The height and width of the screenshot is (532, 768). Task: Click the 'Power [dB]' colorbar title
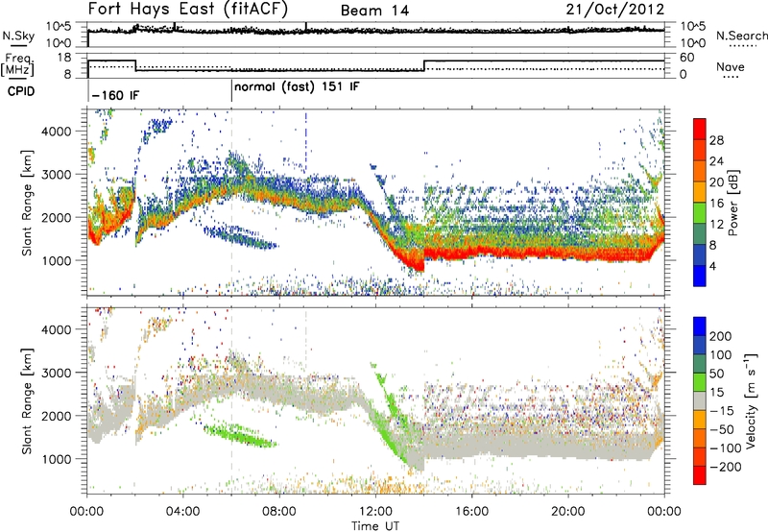point(733,203)
